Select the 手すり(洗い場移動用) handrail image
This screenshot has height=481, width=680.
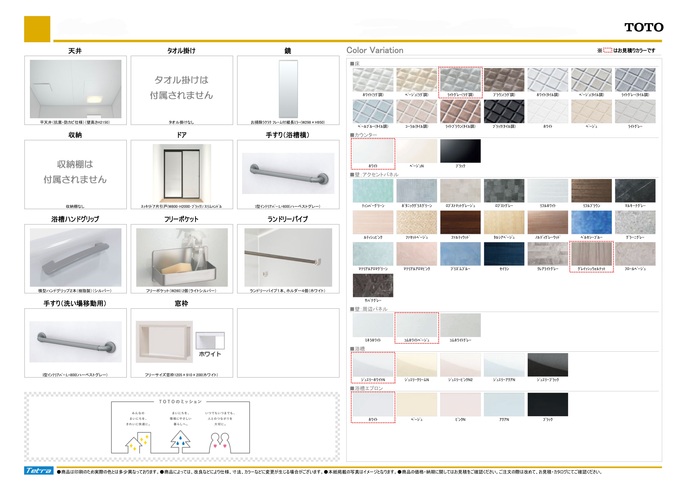pyautogui.click(x=75, y=340)
